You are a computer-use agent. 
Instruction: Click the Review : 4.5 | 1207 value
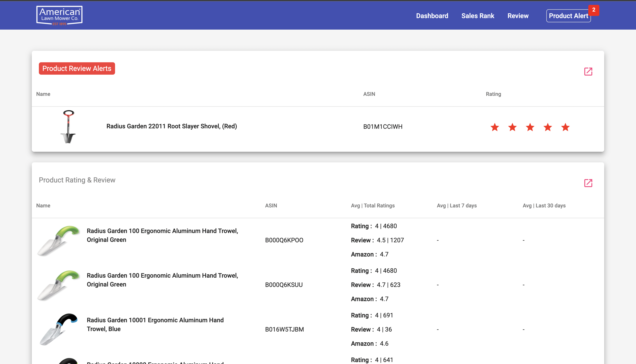click(377, 240)
